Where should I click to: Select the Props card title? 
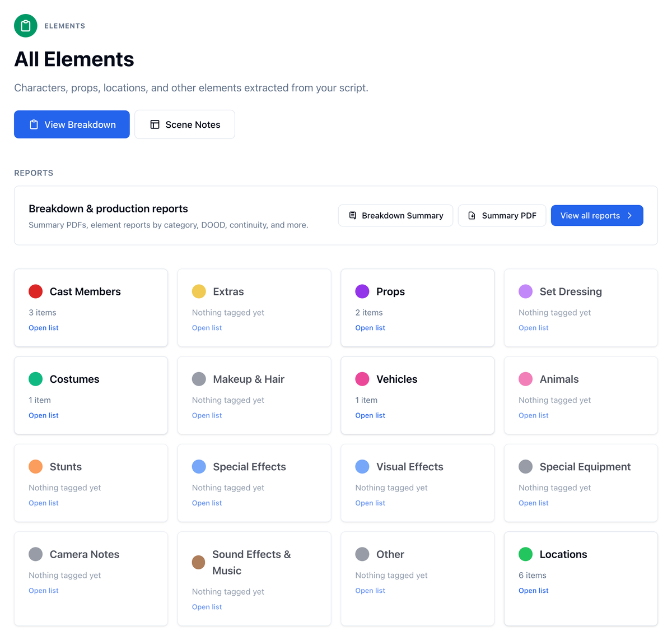point(390,292)
